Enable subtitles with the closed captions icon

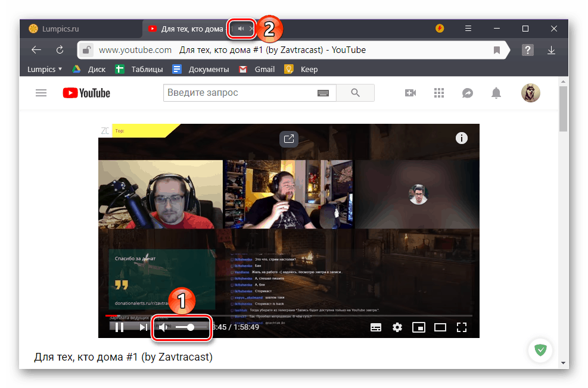[x=376, y=327]
